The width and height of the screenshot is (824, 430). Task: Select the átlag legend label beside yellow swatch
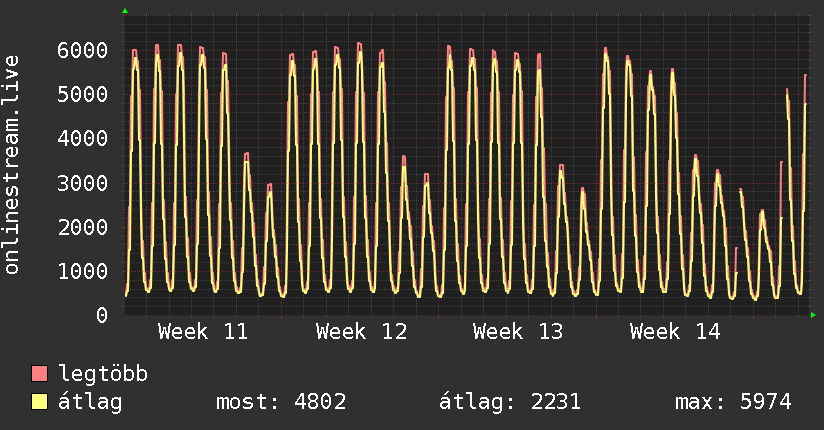[91, 402]
